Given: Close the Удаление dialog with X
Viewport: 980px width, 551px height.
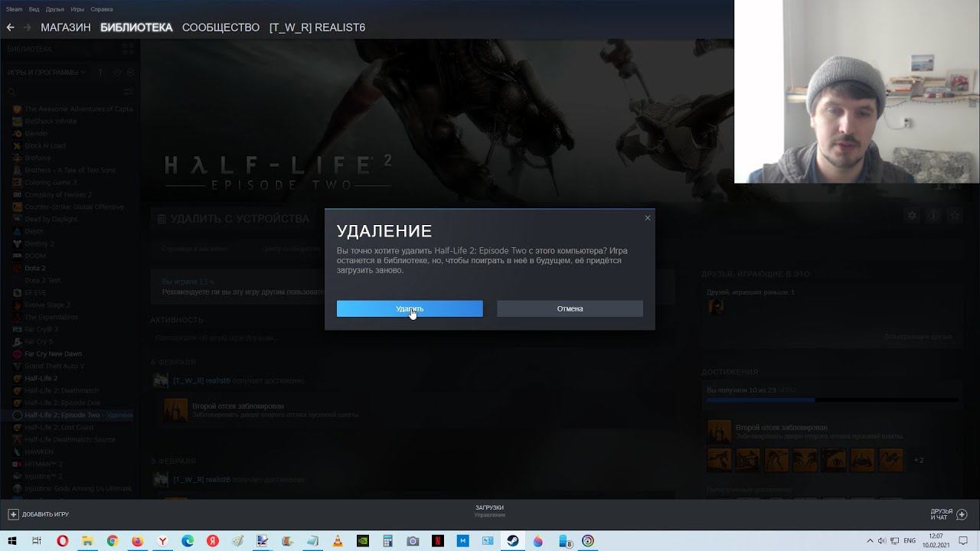Looking at the screenshot, I should tap(647, 218).
